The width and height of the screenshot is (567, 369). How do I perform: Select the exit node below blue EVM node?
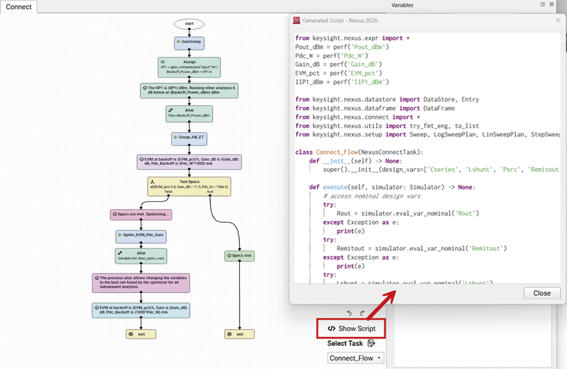coord(141,334)
